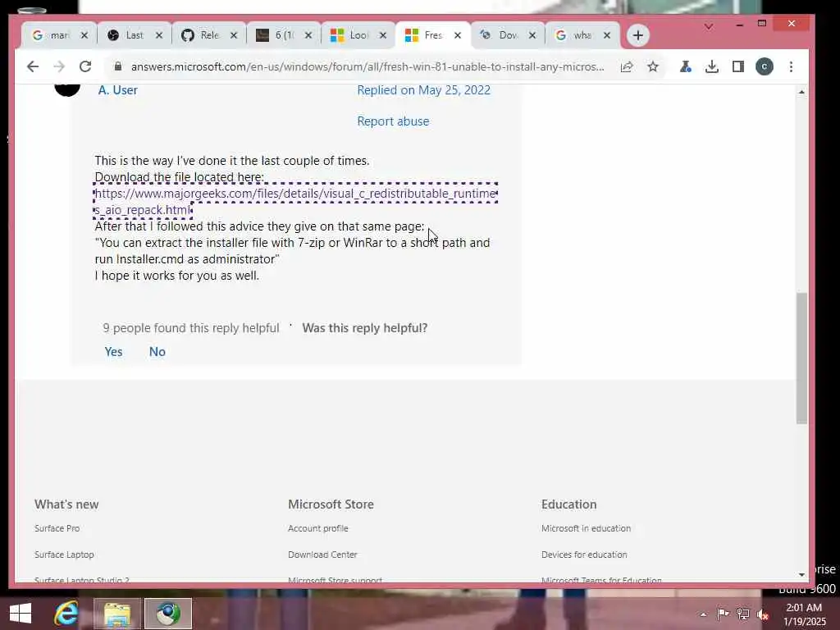
Task: View site security lock icon
Action: (118, 66)
